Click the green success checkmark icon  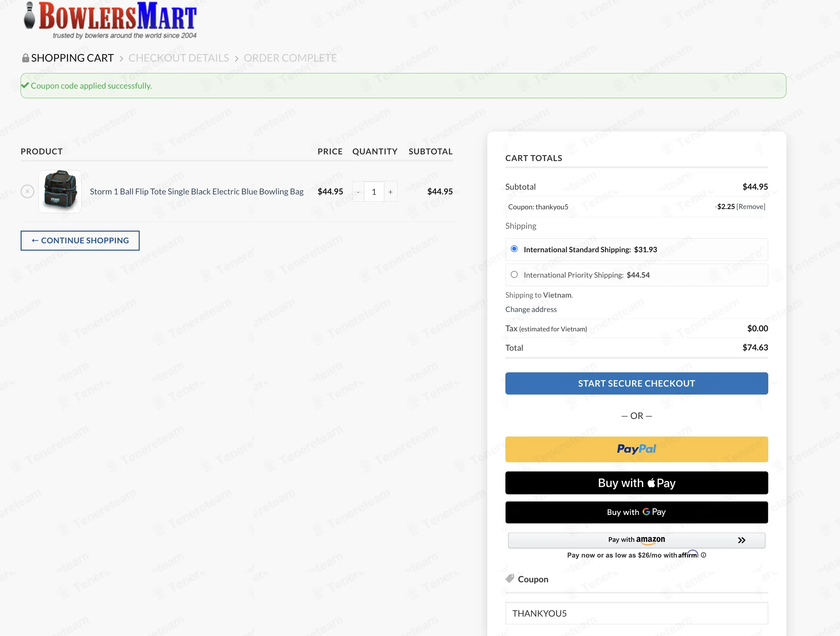pyautogui.click(x=25, y=85)
